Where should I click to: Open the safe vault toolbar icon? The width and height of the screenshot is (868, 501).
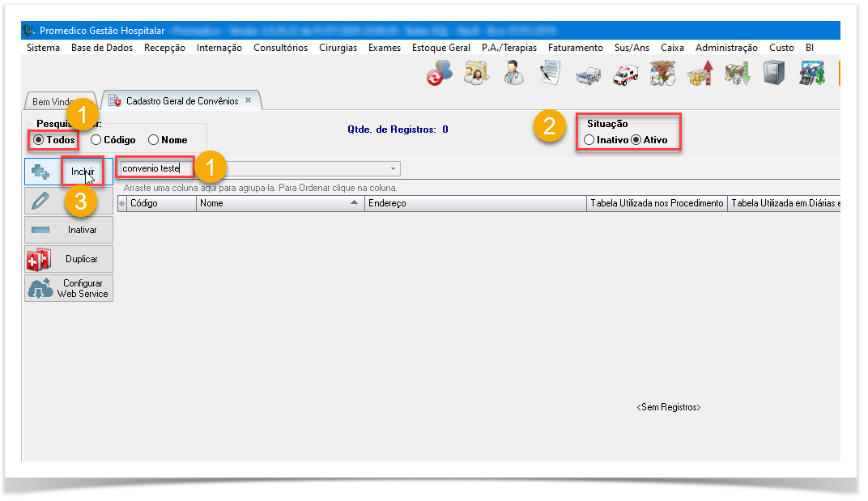point(774,74)
